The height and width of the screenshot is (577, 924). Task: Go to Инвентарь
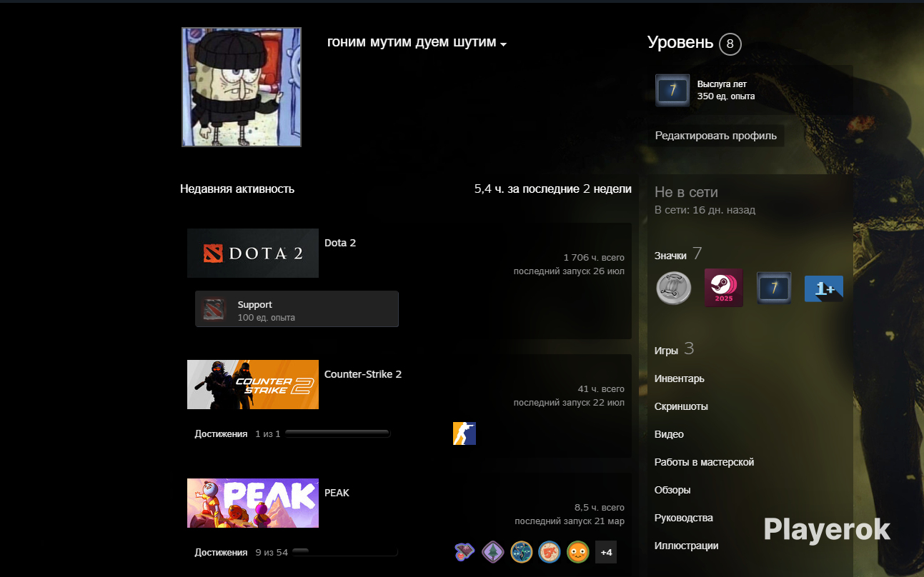pyautogui.click(x=680, y=378)
